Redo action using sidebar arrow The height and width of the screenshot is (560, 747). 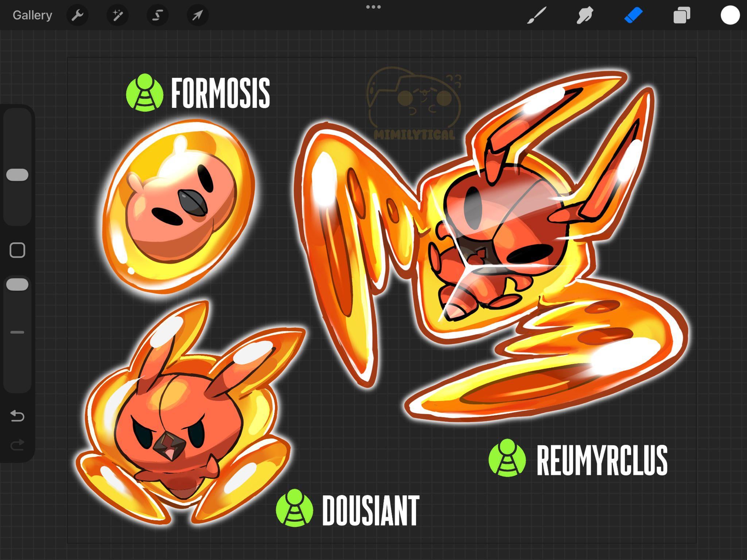point(17,445)
